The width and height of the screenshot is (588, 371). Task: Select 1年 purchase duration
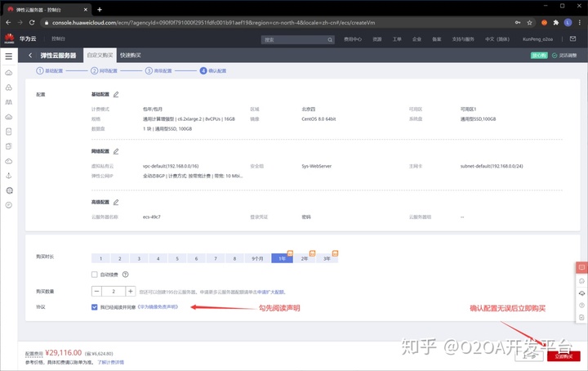pyautogui.click(x=282, y=258)
